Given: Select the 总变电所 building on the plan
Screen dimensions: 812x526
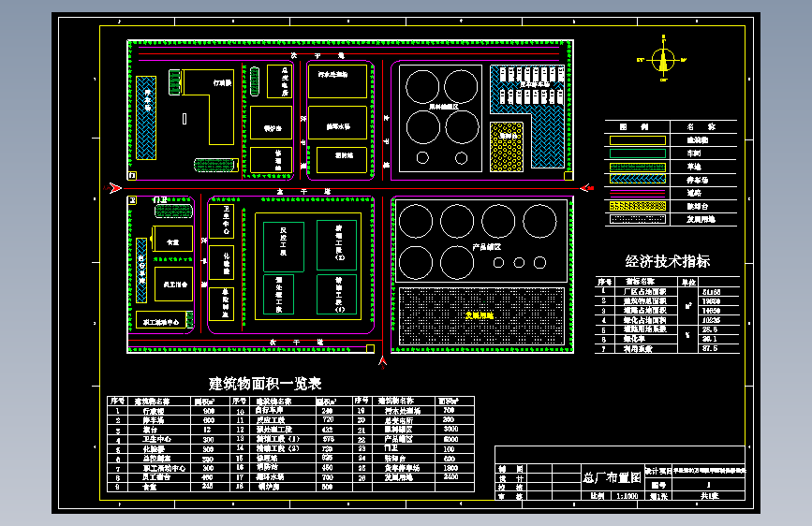Looking at the screenshot, I should coord(280,81).
